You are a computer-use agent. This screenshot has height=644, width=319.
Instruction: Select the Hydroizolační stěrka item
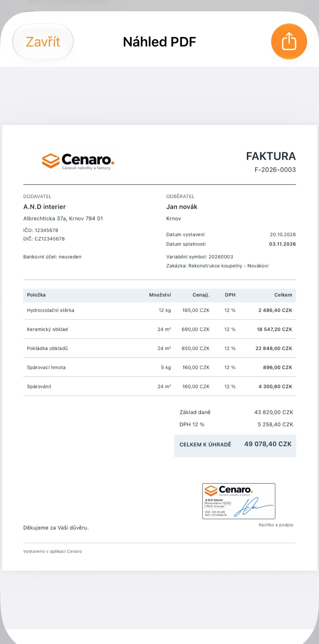(51, 310)
